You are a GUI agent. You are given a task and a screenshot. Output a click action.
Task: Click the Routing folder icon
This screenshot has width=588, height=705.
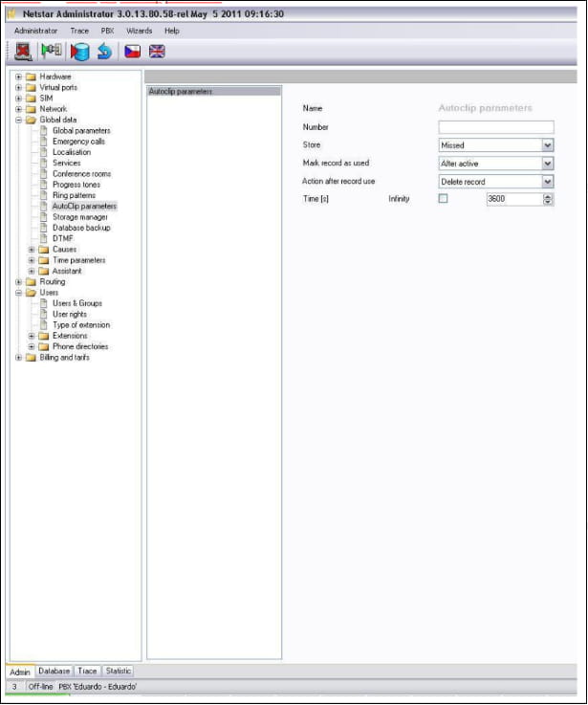(31, 282)
